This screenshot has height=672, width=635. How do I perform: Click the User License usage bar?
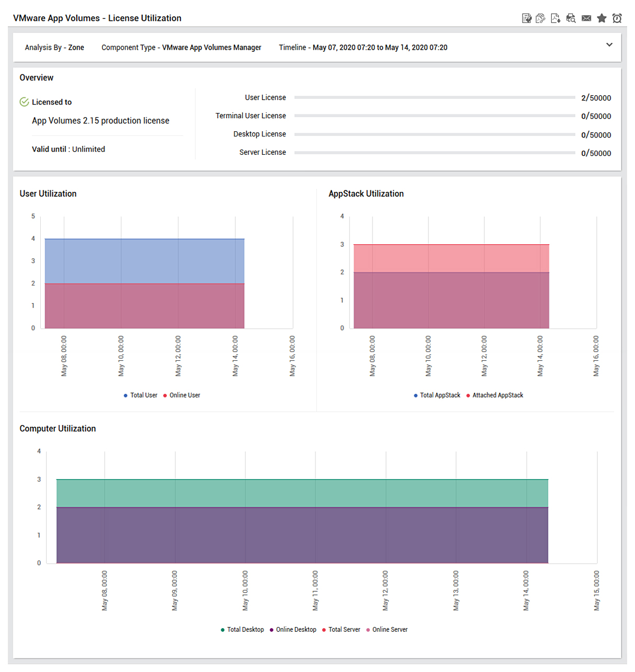(435, 98)
